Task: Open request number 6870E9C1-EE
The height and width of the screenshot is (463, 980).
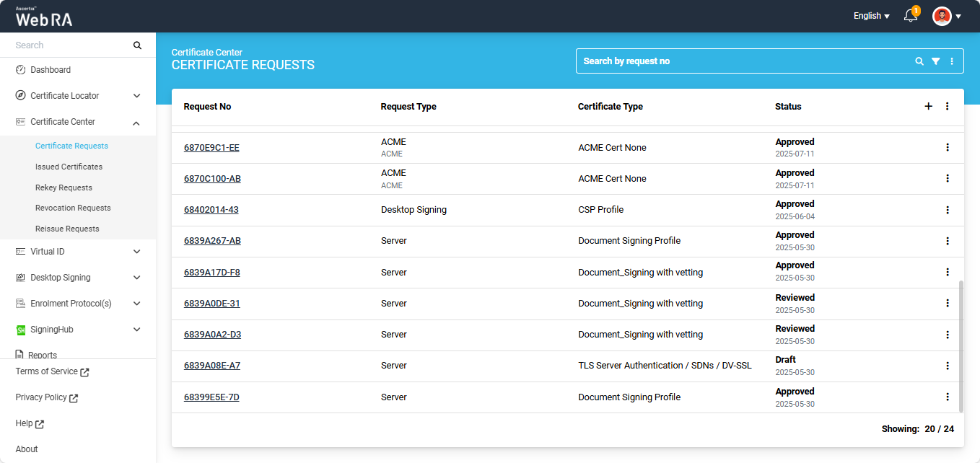Action: click(x=211, y=148)
